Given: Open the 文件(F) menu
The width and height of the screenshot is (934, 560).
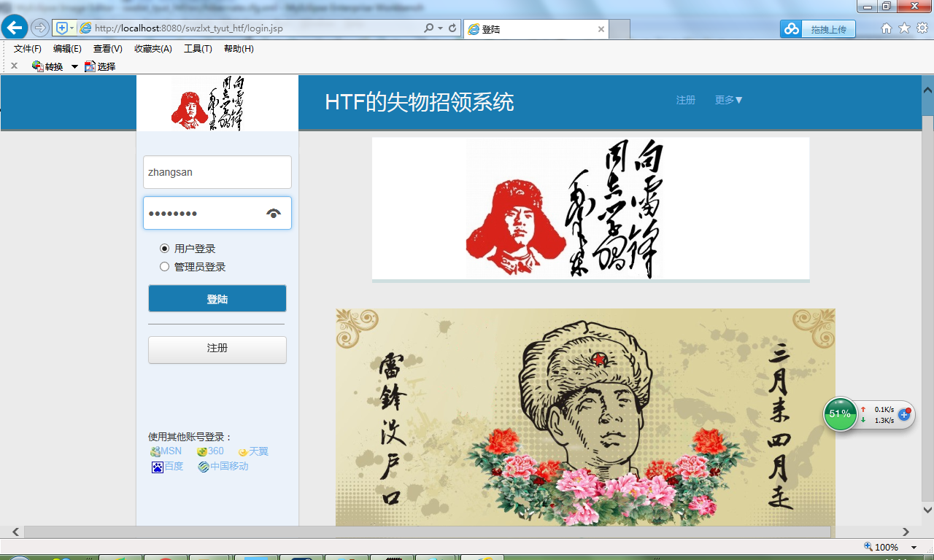Looking at the screenshot, I should [28, 49].
